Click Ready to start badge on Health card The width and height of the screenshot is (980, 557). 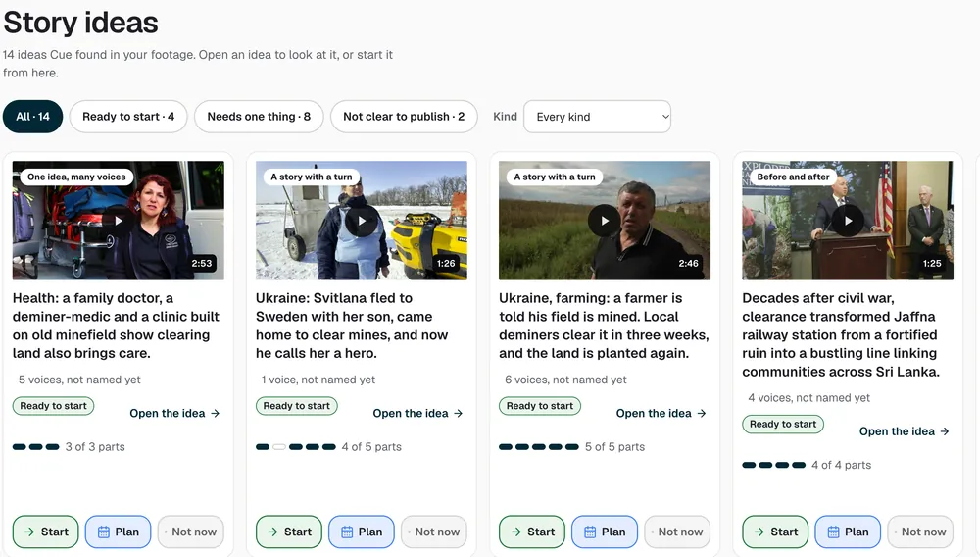53,406
